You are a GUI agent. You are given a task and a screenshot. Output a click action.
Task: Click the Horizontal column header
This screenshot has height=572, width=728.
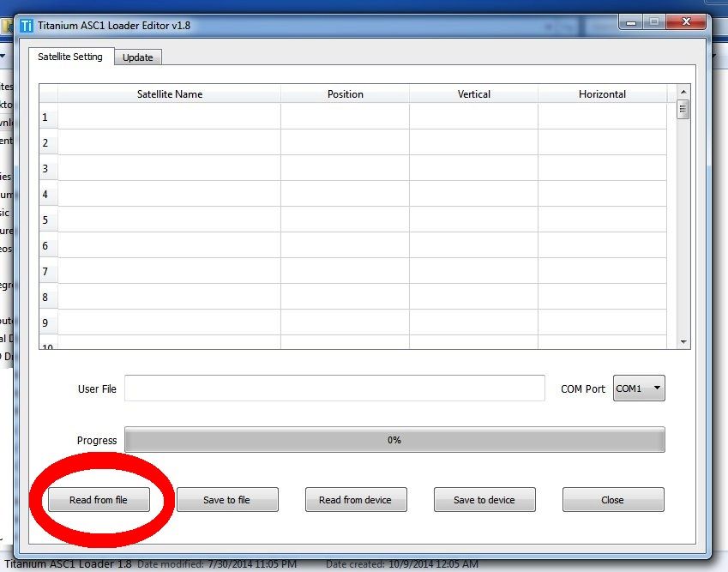(x=602, y=93)
